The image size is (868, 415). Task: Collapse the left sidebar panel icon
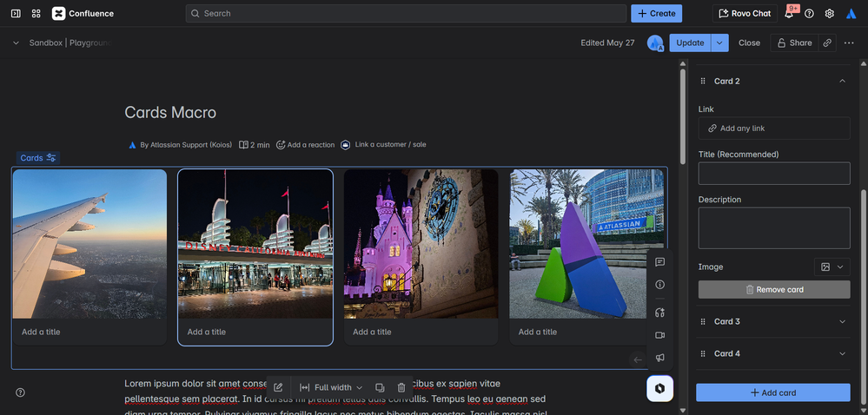pos(16,14)
